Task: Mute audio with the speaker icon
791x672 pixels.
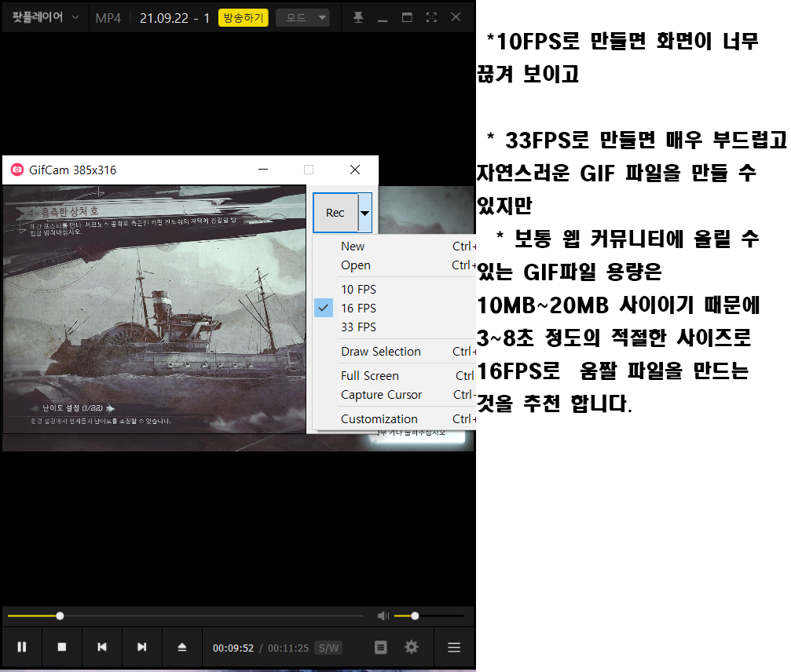Action: [x=383, y=615]
